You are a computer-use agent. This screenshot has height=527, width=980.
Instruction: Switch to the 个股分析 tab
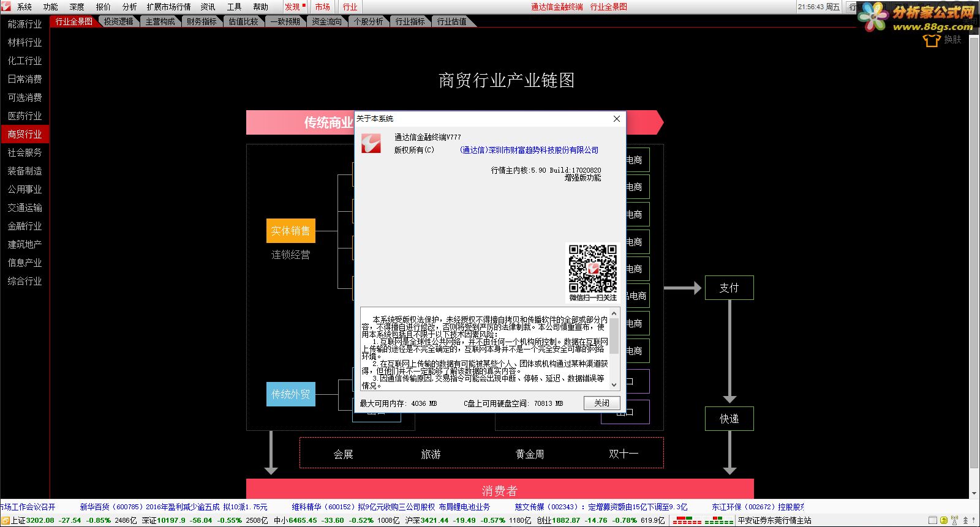368,21
